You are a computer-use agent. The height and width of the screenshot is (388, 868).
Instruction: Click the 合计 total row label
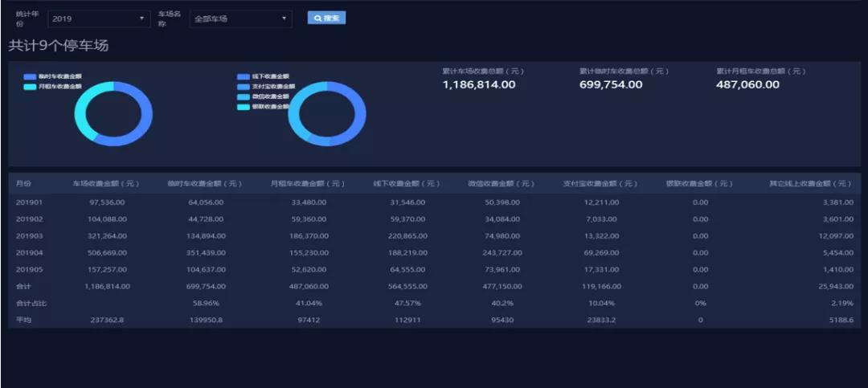coord(24,285)
